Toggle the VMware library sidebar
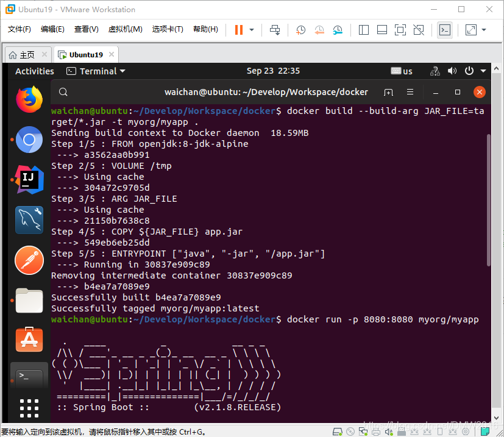 click(x=364, y=30)
